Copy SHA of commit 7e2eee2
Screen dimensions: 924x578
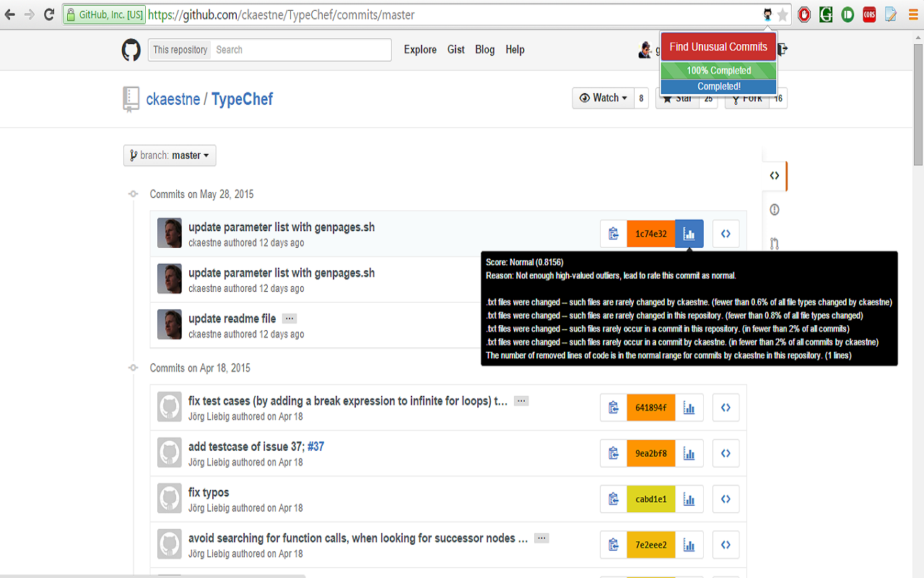point(614,545)
